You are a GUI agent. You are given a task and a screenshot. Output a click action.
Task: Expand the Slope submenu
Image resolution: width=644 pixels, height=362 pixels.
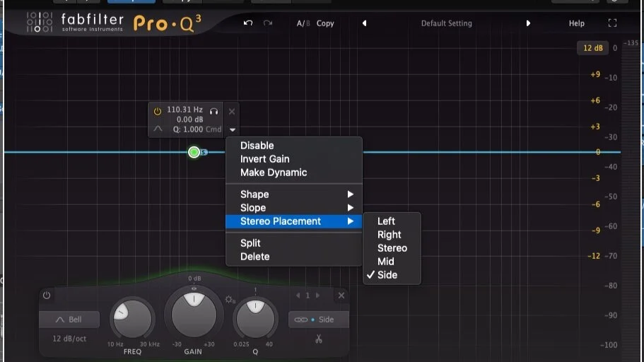coord(293,208)
